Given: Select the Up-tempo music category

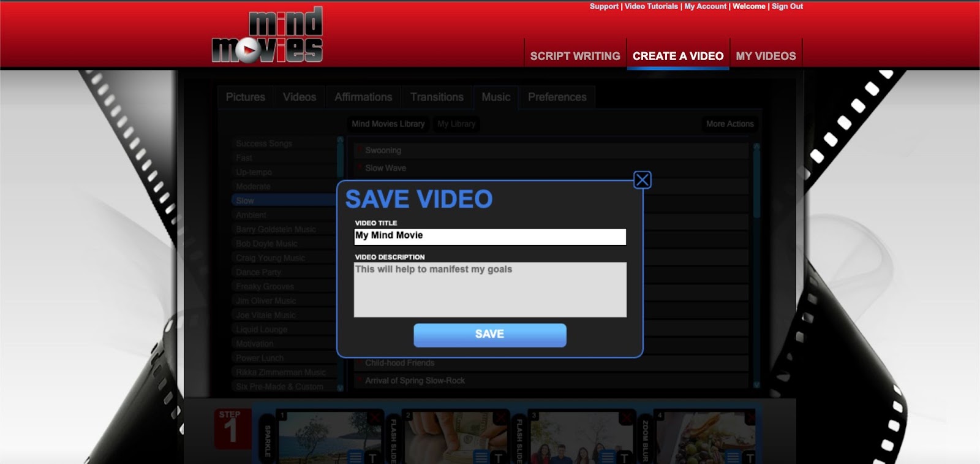Looking at the screenshot, I should click(284, 172).
